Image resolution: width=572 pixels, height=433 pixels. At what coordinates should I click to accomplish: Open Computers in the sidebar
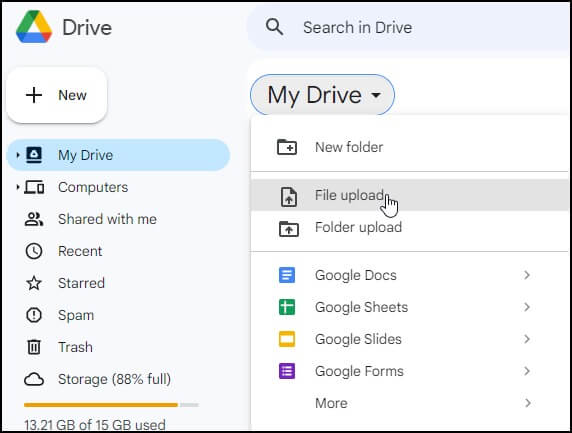[118, 187]
